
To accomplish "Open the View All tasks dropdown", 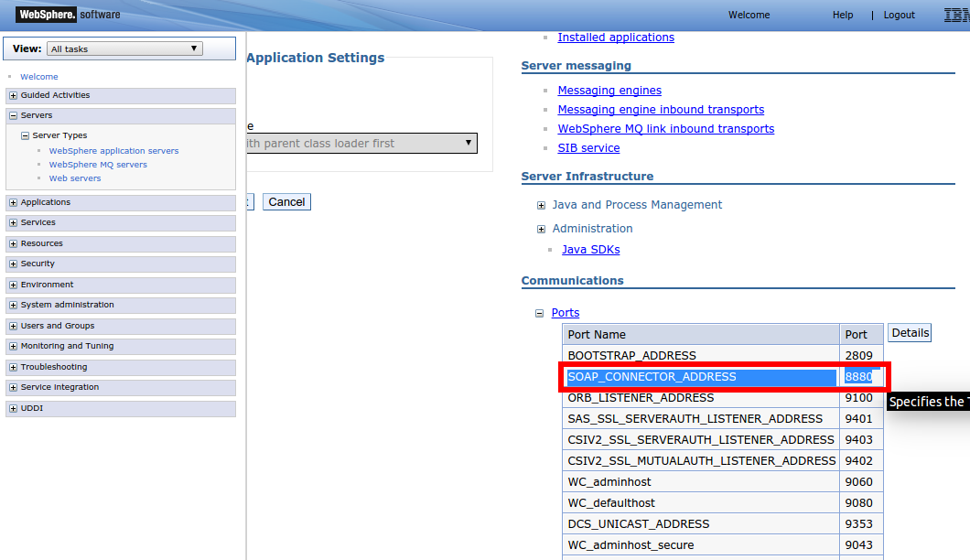I will 124,48.
